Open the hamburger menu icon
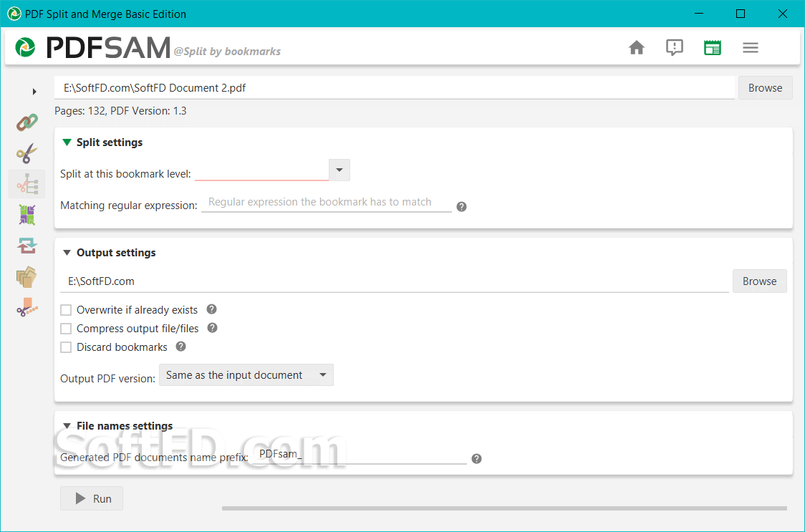This screenshot has width=805, height=532. (750, 48)
